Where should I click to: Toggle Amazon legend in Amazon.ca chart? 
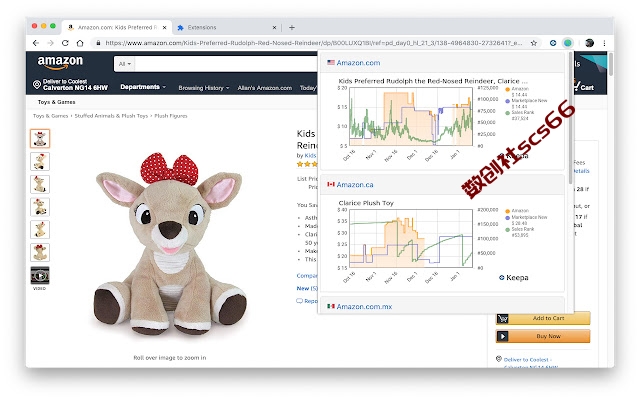click(x=518, y=211)
